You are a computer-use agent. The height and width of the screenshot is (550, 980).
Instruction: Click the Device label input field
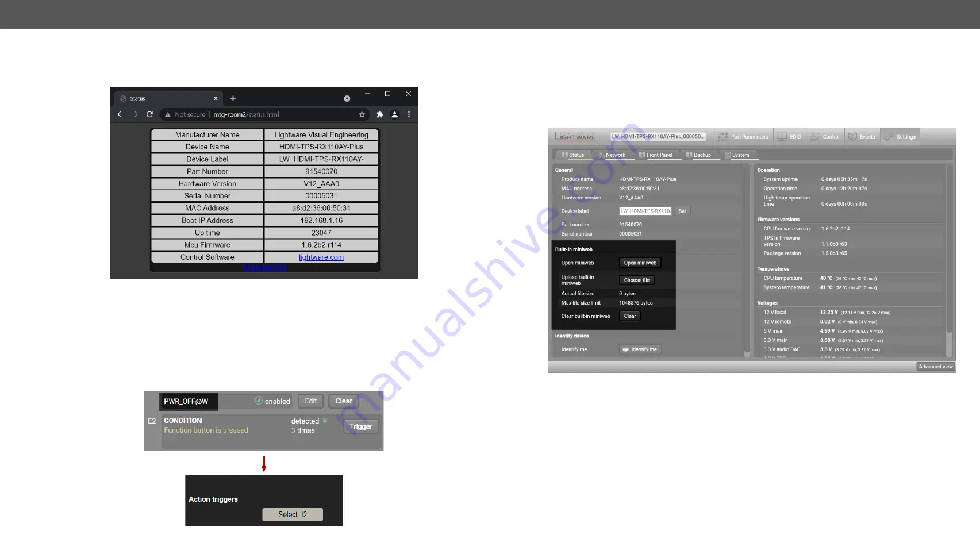(645, 211)
